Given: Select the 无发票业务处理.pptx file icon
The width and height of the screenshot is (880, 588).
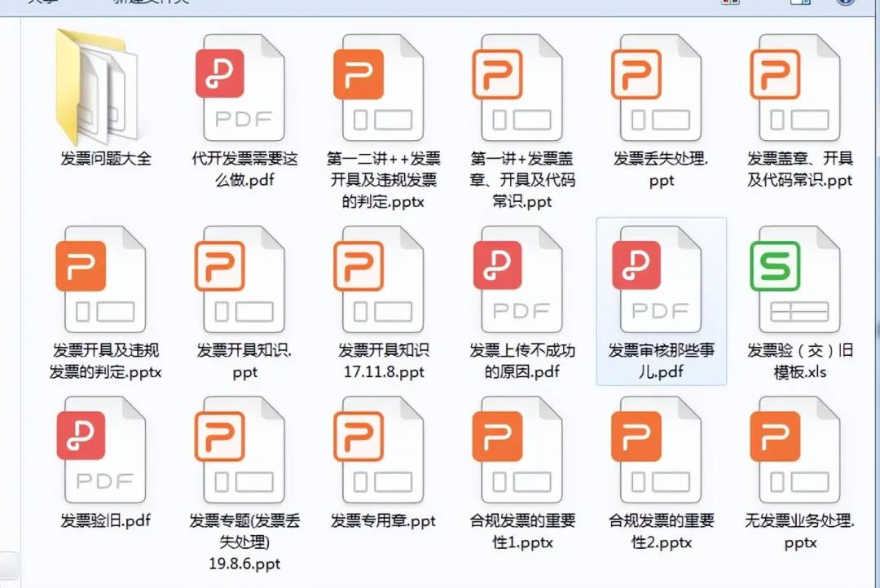Looking at the screenshot, I should [795, 450].
